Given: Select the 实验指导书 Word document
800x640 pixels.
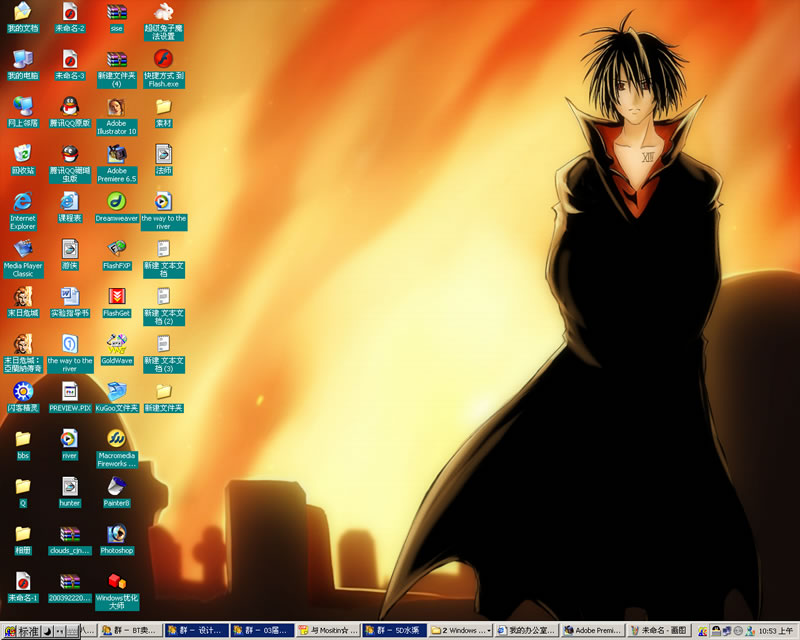Looking at the screenshot, I should [70, 302].
